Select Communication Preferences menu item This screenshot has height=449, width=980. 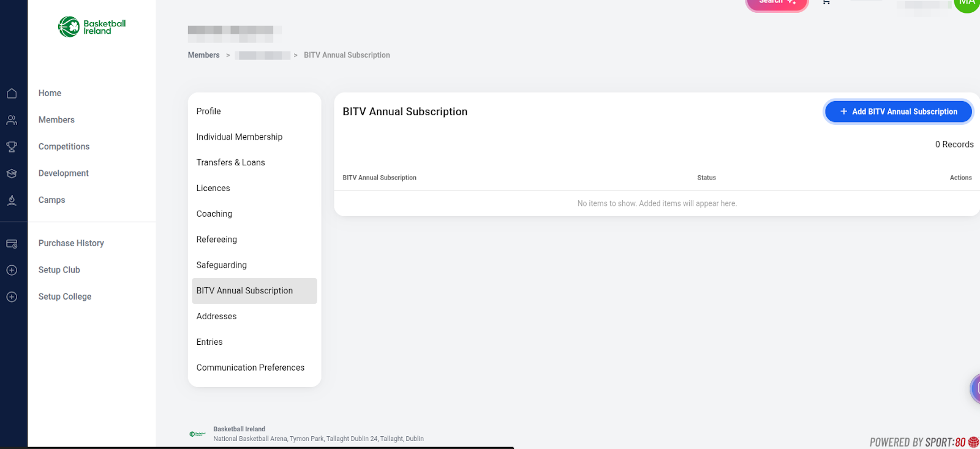click(251, 368)
